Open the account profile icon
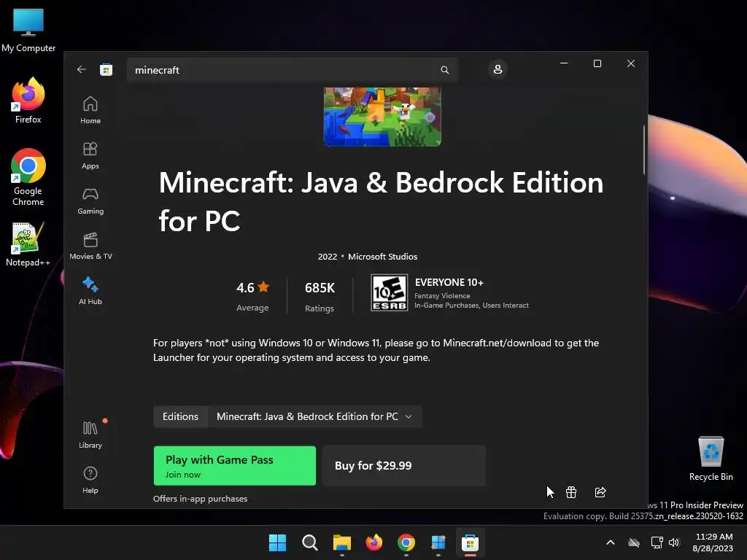Viewport: 747px width, 560px height. pos(498,69)
